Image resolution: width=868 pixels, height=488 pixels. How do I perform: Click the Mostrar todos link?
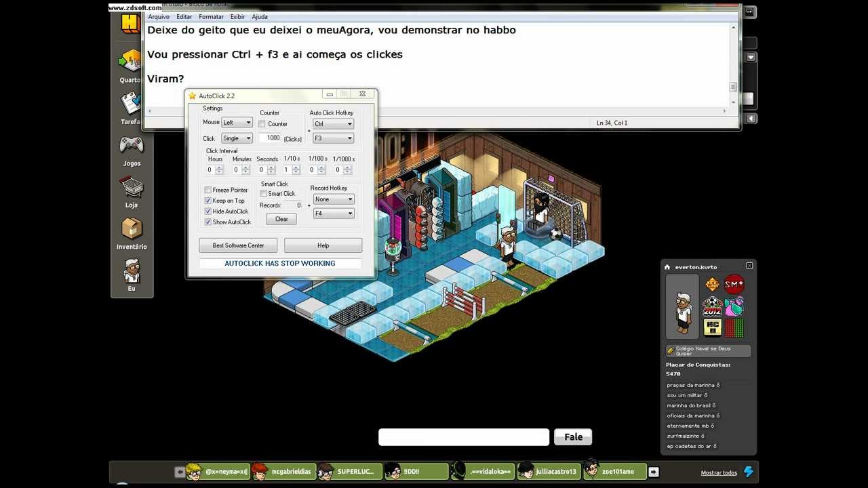pyautogui.click(x=719, y=473)
